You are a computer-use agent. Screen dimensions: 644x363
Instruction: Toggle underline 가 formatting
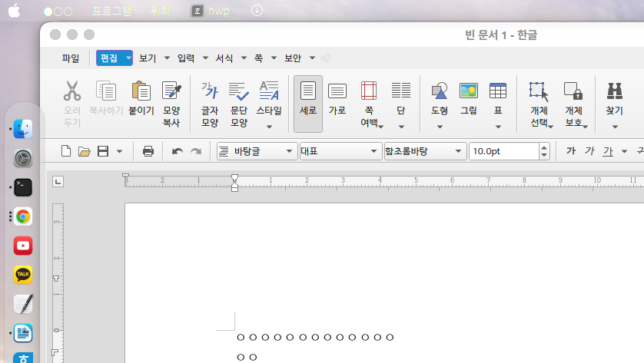coord(608,151)
